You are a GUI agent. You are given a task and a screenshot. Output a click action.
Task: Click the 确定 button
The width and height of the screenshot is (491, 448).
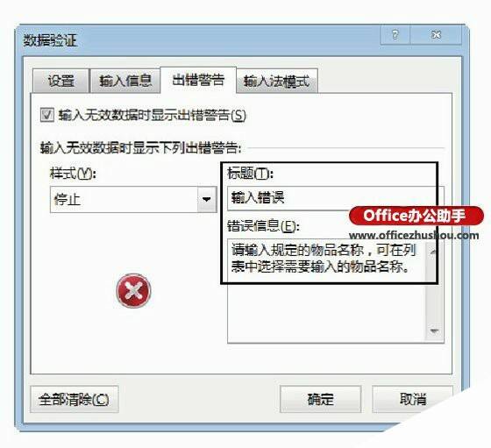pos(320,399)
